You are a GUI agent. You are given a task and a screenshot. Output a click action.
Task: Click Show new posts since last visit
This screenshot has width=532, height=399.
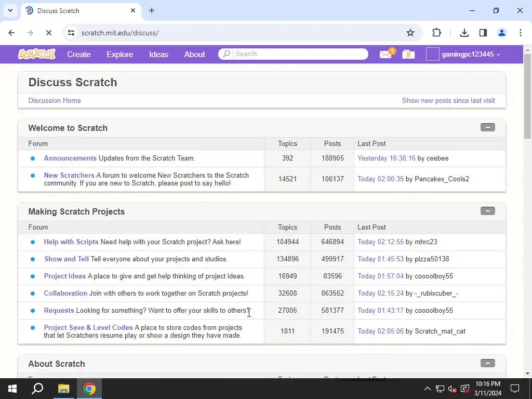click(448, 100)
